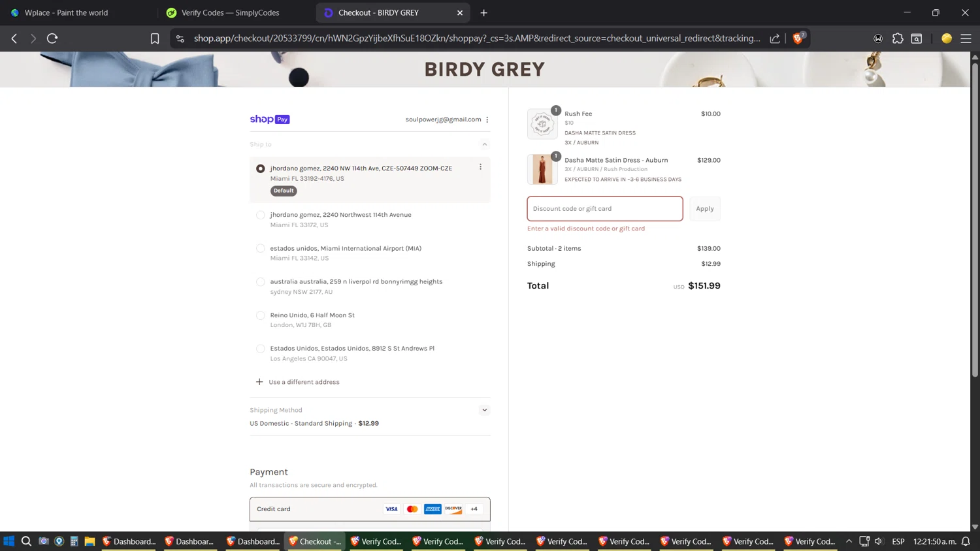
Task: Open Windows taskbar search
Action: pyautogui.click(x=26, y=541)
